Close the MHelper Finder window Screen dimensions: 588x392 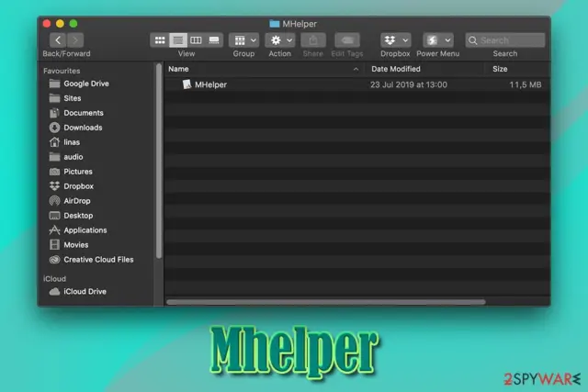coord(47,24)
